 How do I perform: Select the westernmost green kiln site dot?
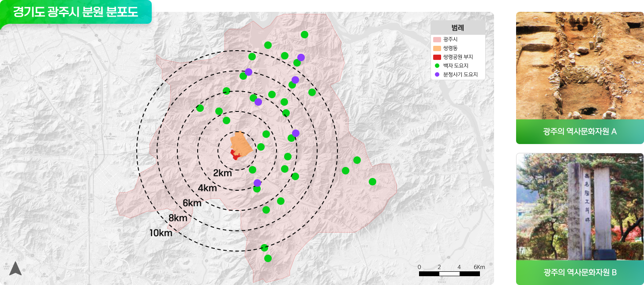200,108
